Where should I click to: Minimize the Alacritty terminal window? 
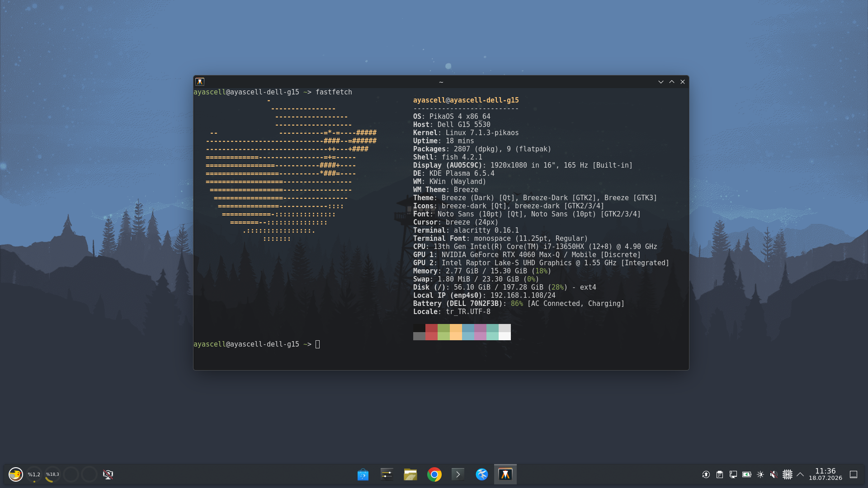tap(661, 82)
